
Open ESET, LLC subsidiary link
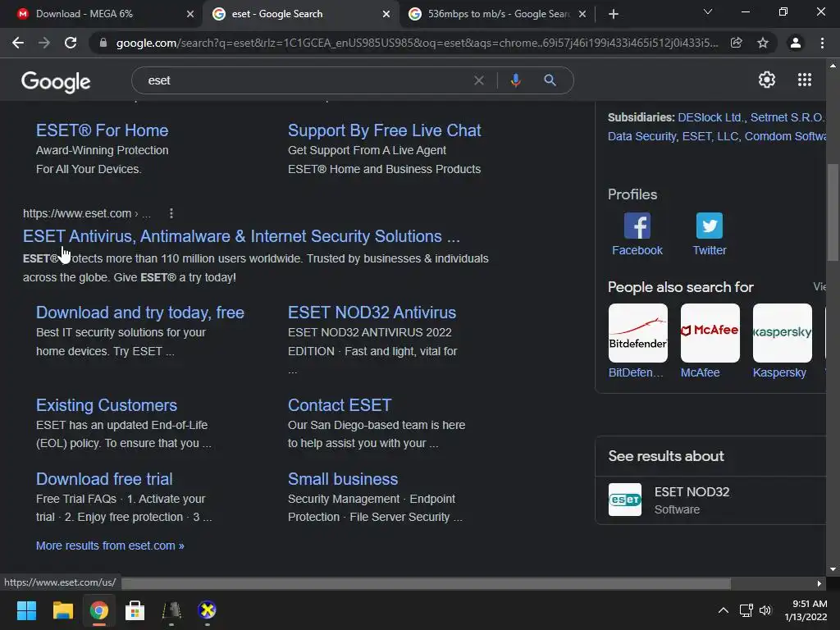[x=710, y=136]
